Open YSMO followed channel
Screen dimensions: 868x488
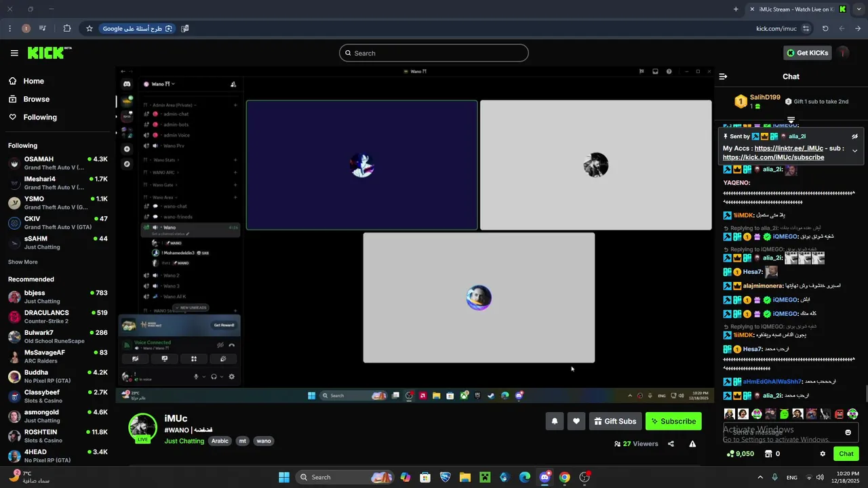[x=58, y=203]
